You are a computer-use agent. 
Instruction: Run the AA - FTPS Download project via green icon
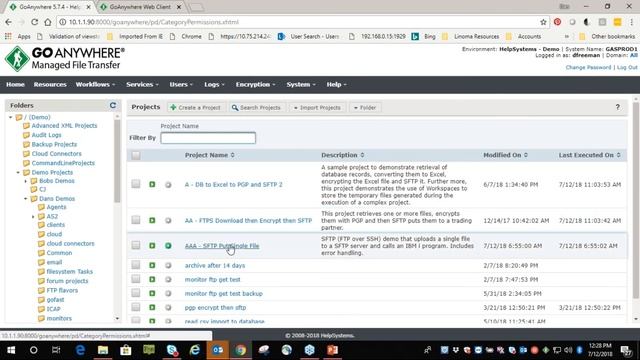(152, 220)
